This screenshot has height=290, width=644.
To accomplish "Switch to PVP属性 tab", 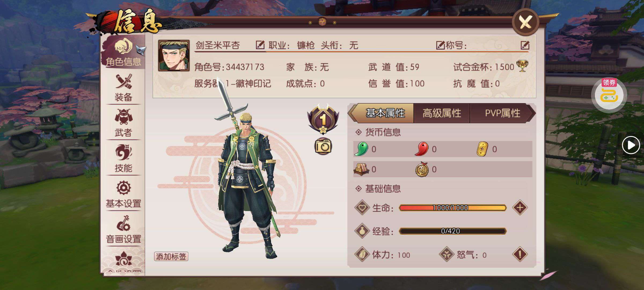I will pyautogui.click(x=502, y=113).
